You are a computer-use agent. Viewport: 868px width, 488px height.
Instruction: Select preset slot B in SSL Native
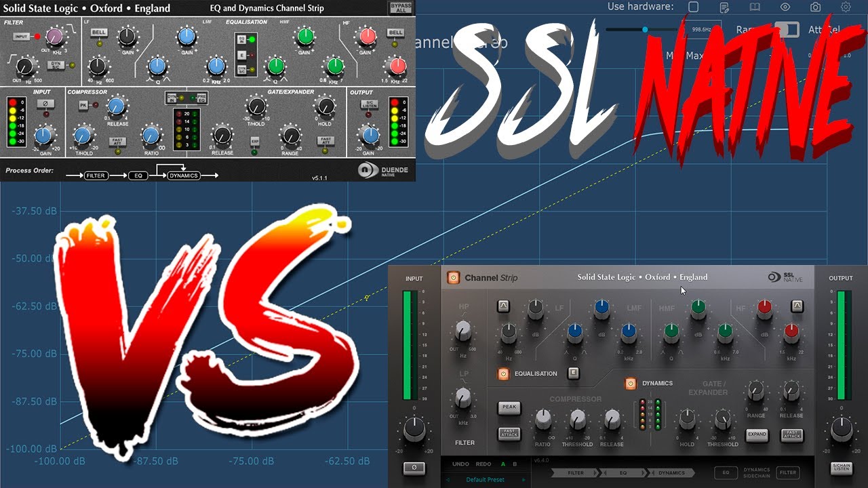click(x=515, y=464)
